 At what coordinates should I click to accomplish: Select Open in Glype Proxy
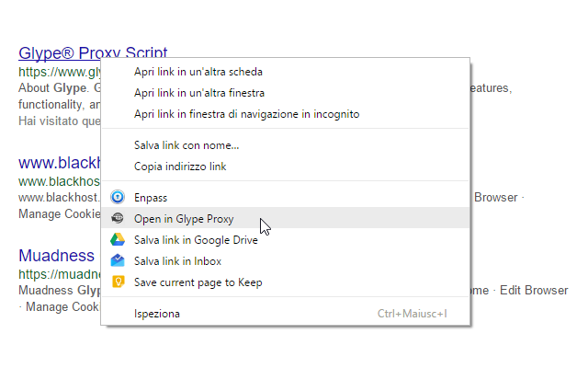point(285,219)
